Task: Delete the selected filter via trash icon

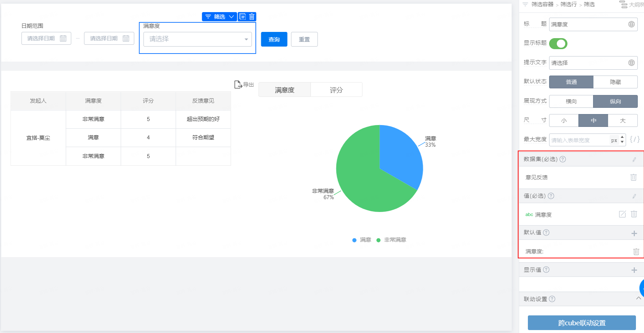Action: pos(252,17)
